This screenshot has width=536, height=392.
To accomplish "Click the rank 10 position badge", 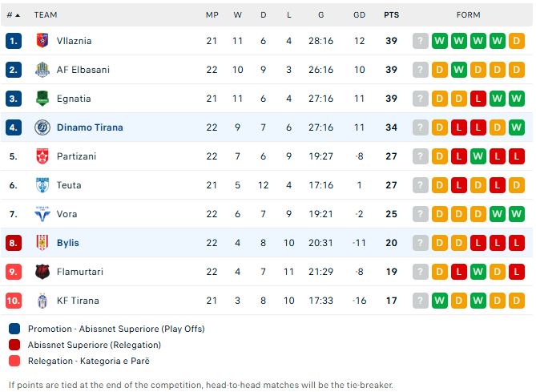I will [13, 301].
